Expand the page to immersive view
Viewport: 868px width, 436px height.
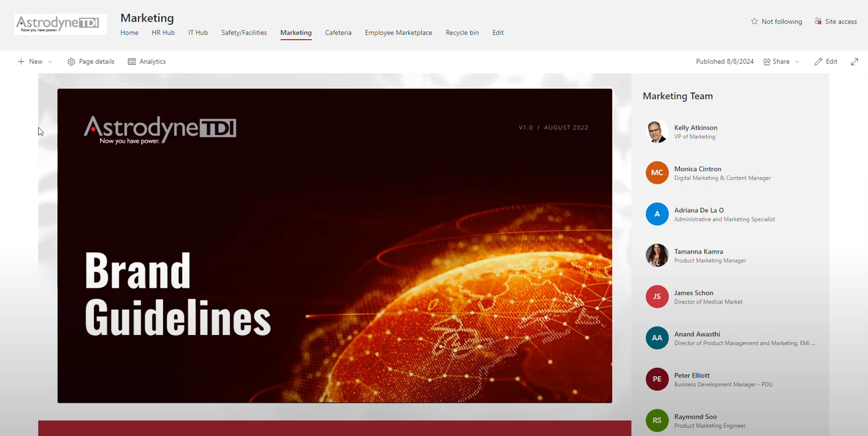[x=854, y=62]
